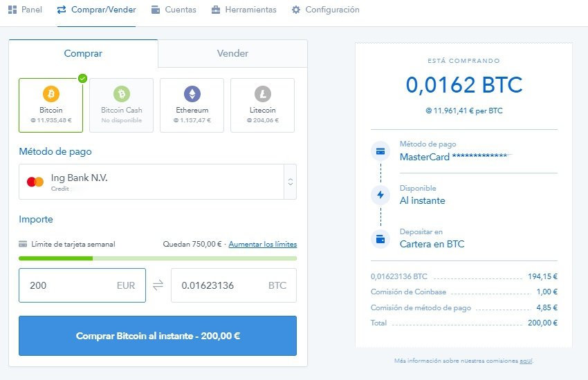Click the EUR/BTC swap arrows icon
This screenshot has height=380, width=588.
tap(158, 285)
